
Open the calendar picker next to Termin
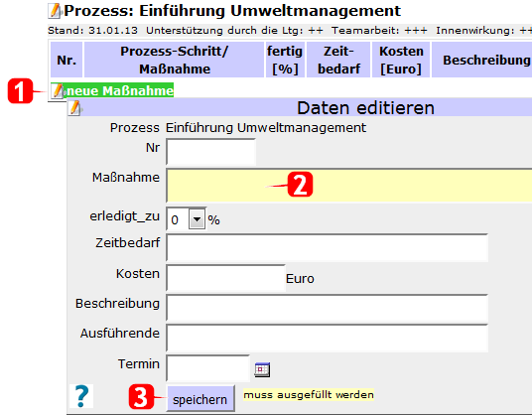(262, 369)
